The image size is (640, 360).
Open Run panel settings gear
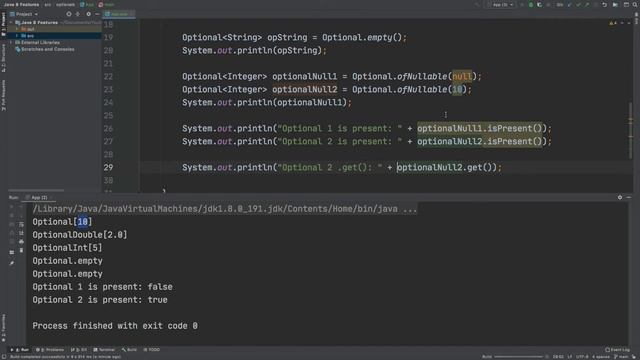(620, 197)
